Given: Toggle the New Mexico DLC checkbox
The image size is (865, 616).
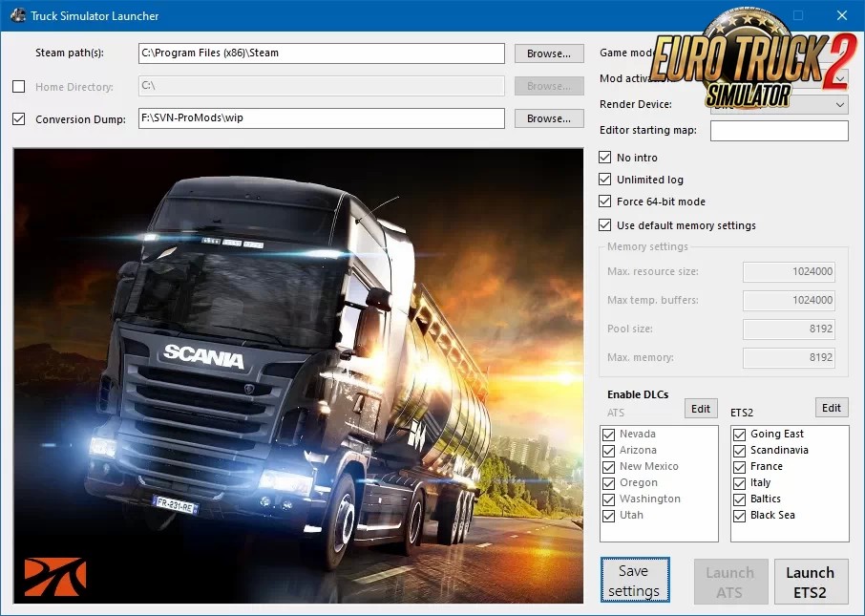Looking at the screenshot, I should click(608, 467).
